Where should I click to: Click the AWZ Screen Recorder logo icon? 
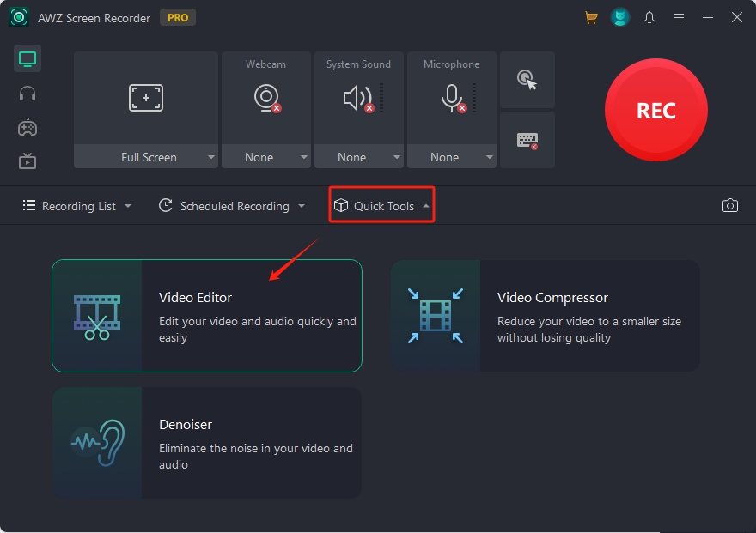19,18
